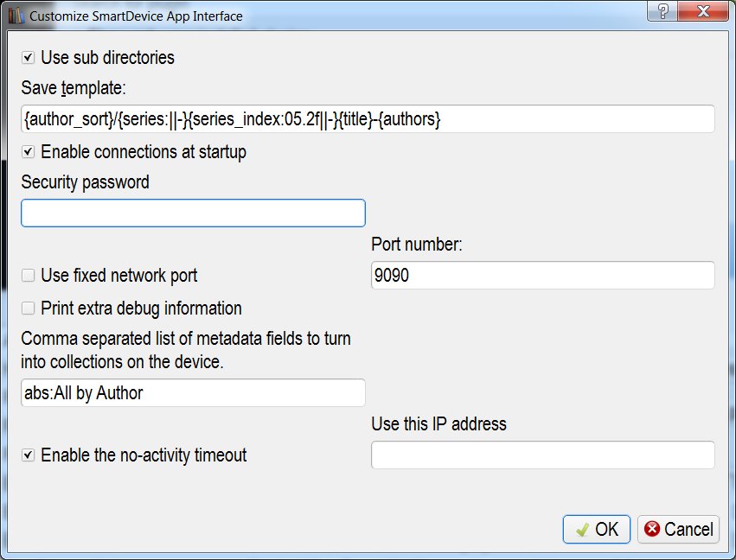This screenshot has height=560, width=736.
Task: Click into the Save template text field
Action: coord(368,119)
